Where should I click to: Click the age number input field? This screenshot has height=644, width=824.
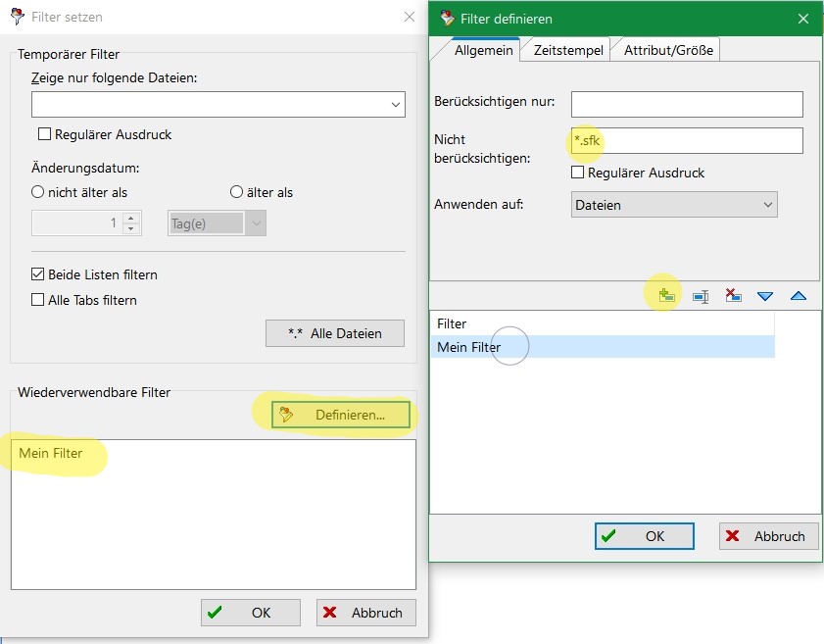pos(77,223)
